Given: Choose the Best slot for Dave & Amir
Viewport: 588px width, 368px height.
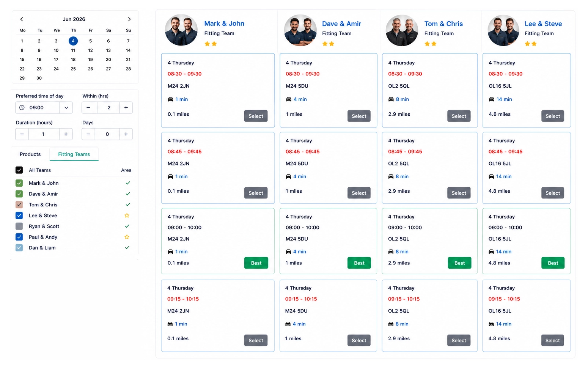Looking at the screenshot, I should pos(359,263).
